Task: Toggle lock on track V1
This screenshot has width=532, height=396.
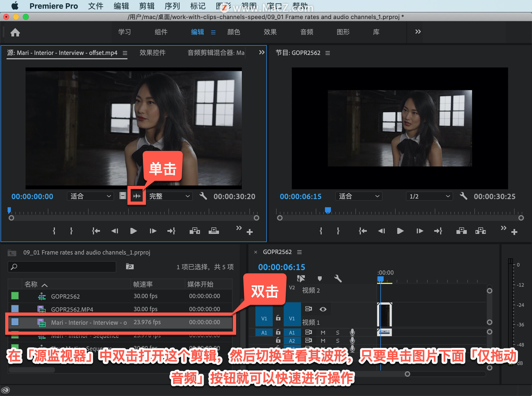Action: pos(278,318)
